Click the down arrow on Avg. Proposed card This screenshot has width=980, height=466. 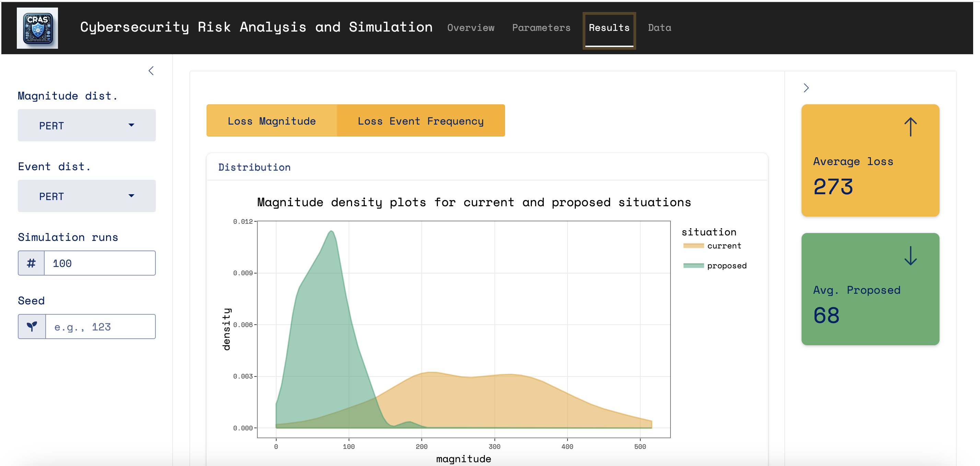pos(910,256)
